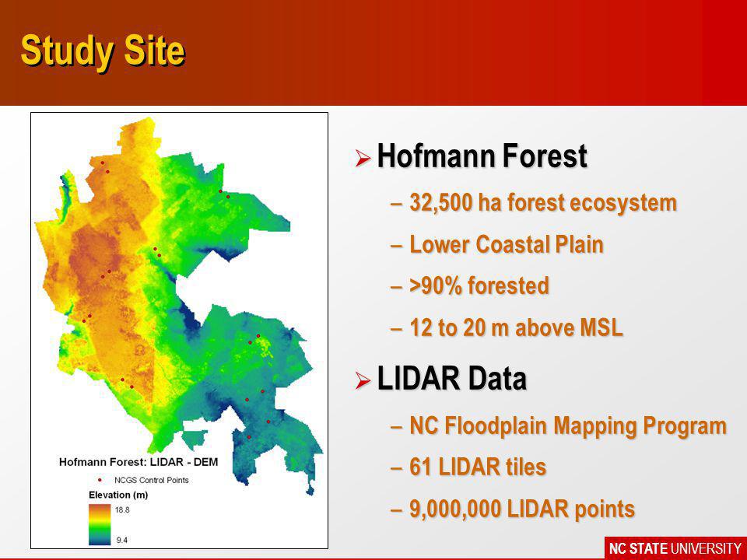Select the '61 LIDAR tiles' line
The width and height of the screenshot is (747, 560).
pos(477,467)
